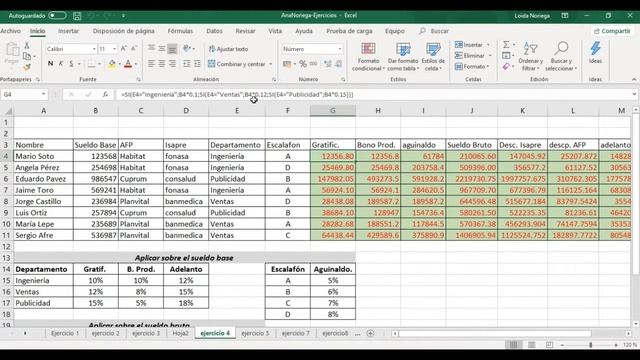Click the Format Painter brush icon
The image size is (640, 360).
tap(27, 67)
